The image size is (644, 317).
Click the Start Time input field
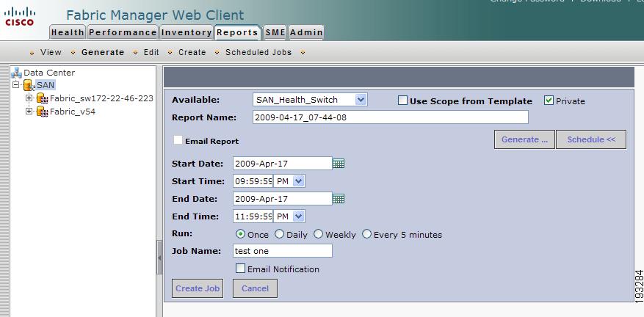click(x=253, y=181)
